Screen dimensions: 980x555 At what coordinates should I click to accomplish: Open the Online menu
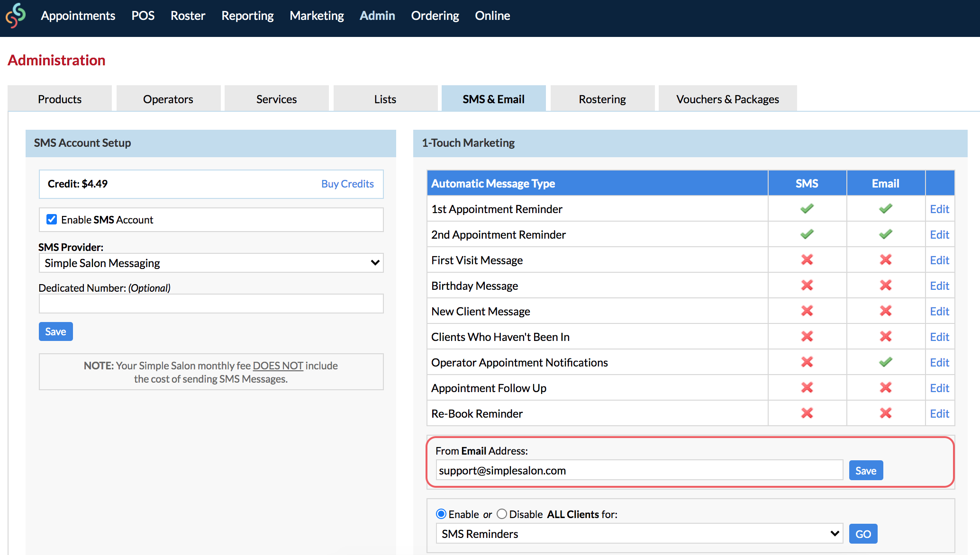492,16
